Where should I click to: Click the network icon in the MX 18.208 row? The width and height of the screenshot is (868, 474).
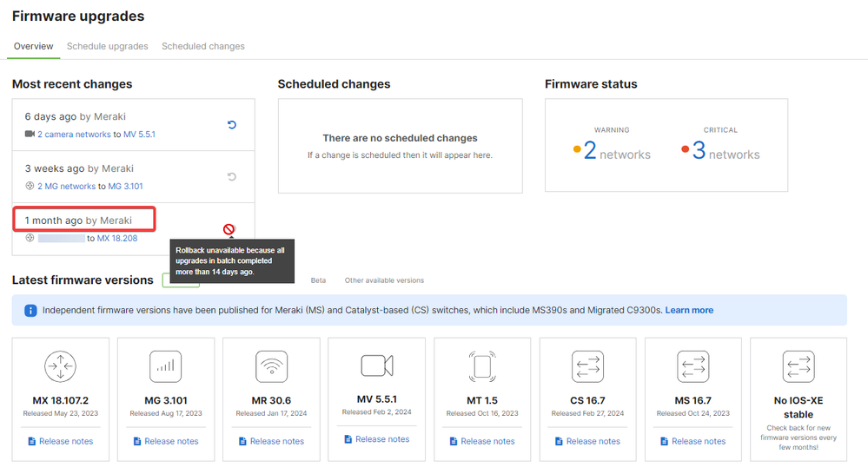30,238
